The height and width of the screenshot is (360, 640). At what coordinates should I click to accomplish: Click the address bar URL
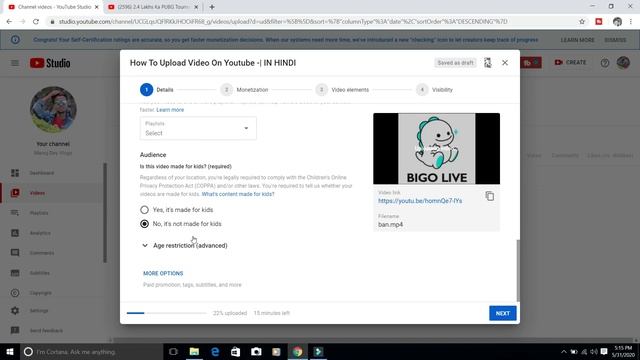click(x=283, y=22)
